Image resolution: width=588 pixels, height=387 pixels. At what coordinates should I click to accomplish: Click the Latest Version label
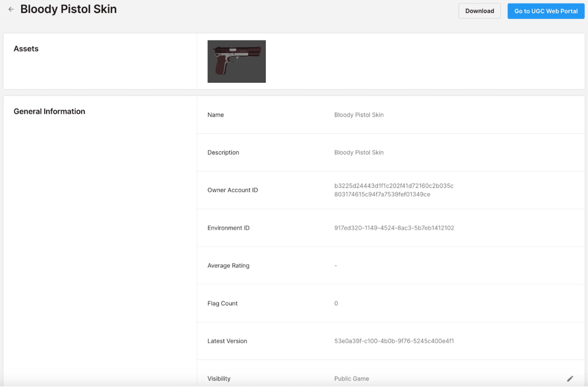tap(227, 341)
